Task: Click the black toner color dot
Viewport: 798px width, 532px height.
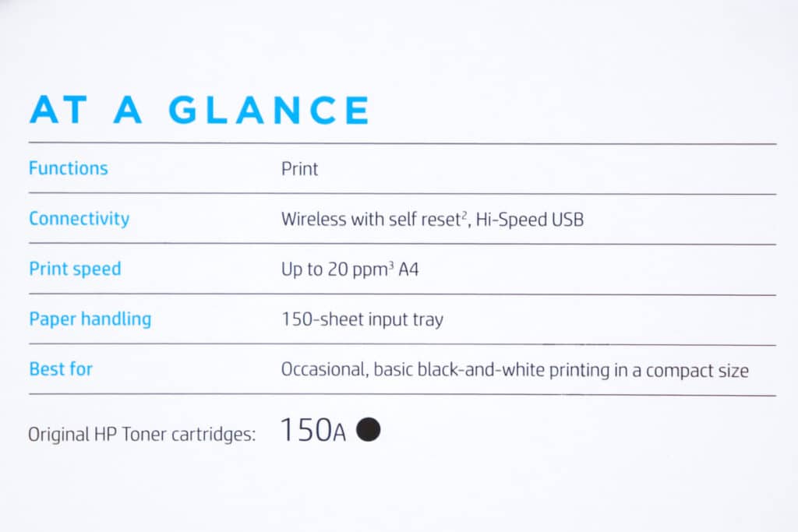Action: point(369,430)
